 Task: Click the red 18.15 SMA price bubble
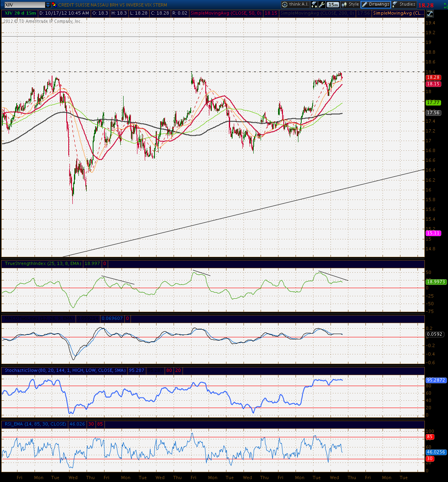click(433, 84)
